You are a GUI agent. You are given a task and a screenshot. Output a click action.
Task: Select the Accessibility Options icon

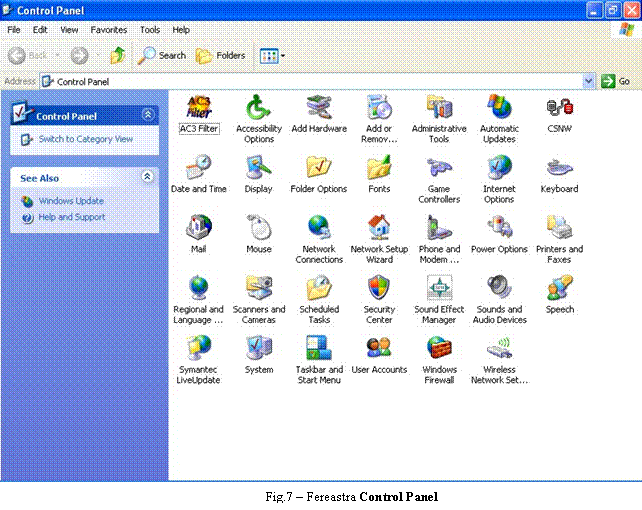point(258,107)
